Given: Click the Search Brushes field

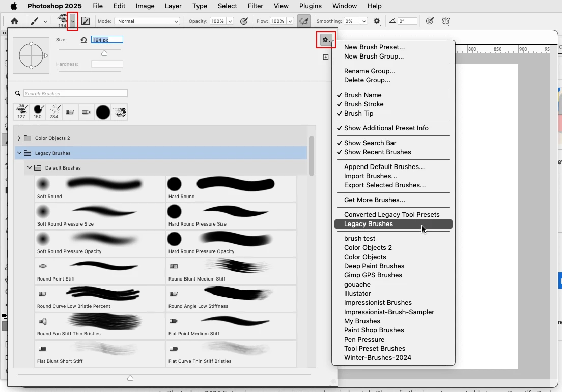Looking at the screenshot, I should tap(75, 93).
